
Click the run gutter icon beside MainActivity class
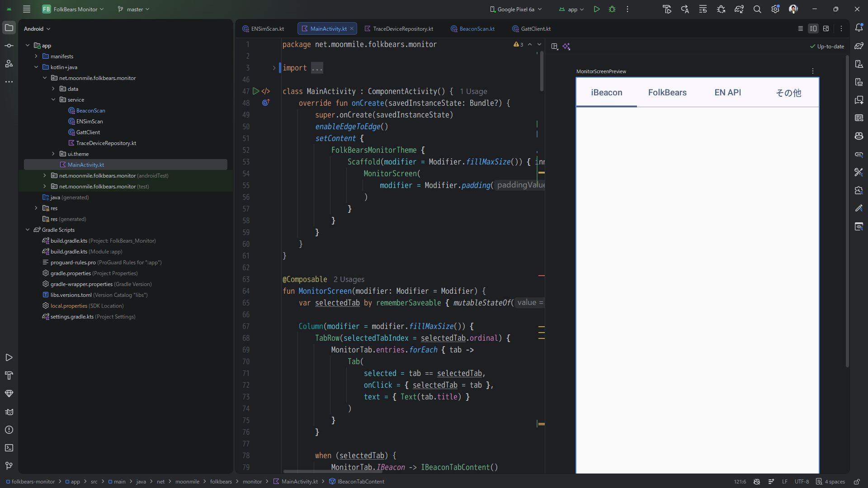(256, 91)
